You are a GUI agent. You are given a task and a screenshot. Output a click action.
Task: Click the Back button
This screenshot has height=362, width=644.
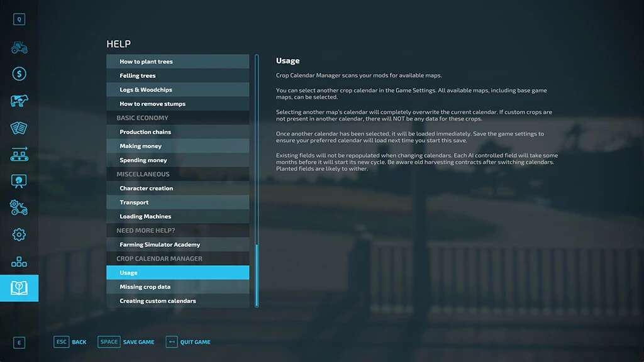coord(70,342)
